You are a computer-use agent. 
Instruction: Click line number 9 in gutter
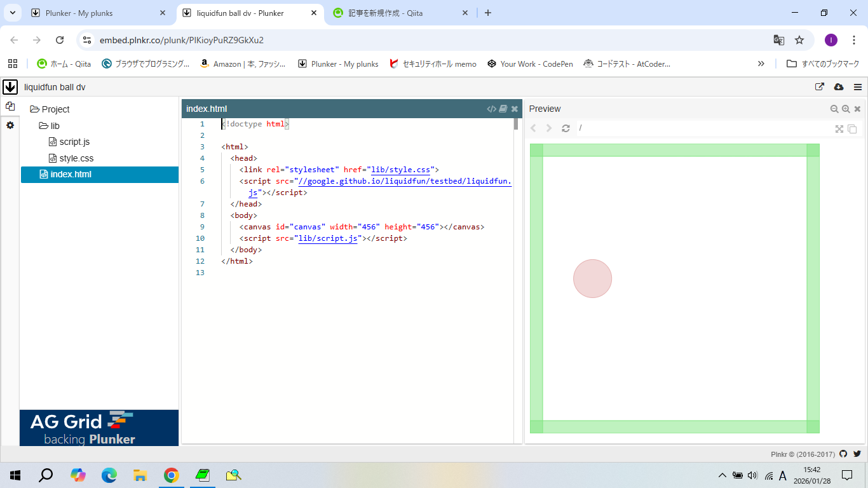click(x=201, y=227)
